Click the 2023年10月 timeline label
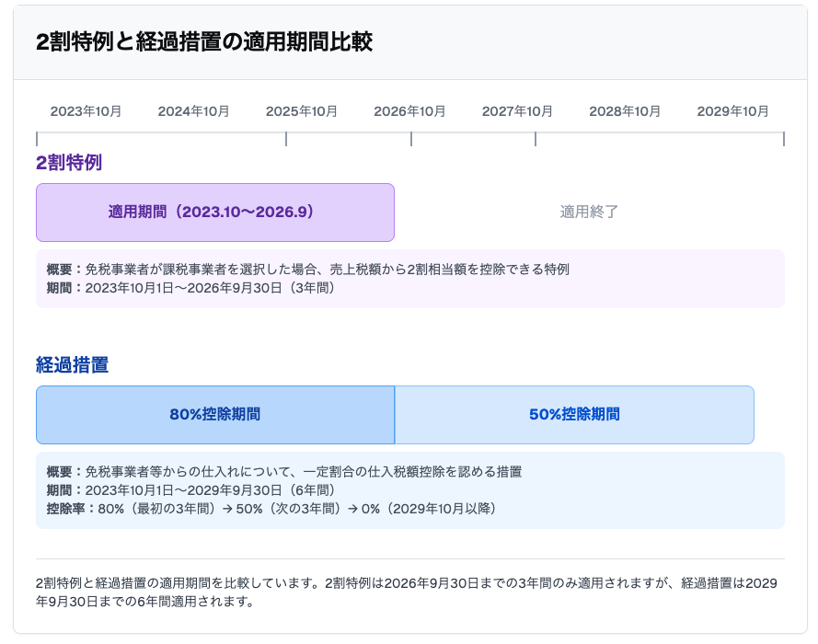This screenshot has width=818, height=644. click(x=86, y=111)
